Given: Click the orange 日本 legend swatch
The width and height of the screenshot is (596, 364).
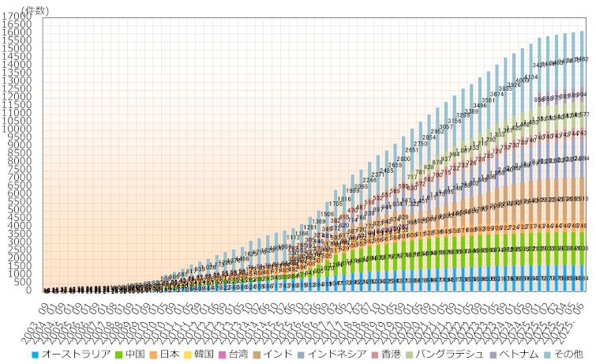Looking at the screenshot, I should [x=153, y=355].
